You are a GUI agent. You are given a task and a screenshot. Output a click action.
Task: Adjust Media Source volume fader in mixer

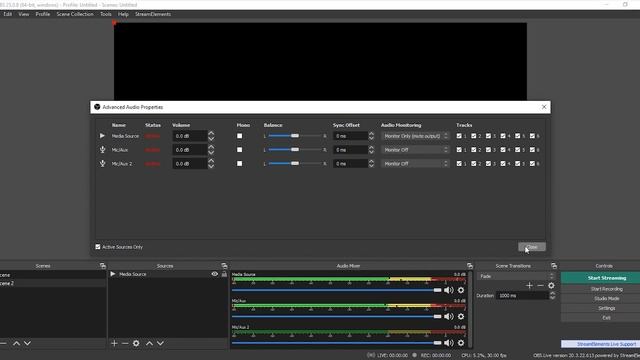[x=438, y=290]
